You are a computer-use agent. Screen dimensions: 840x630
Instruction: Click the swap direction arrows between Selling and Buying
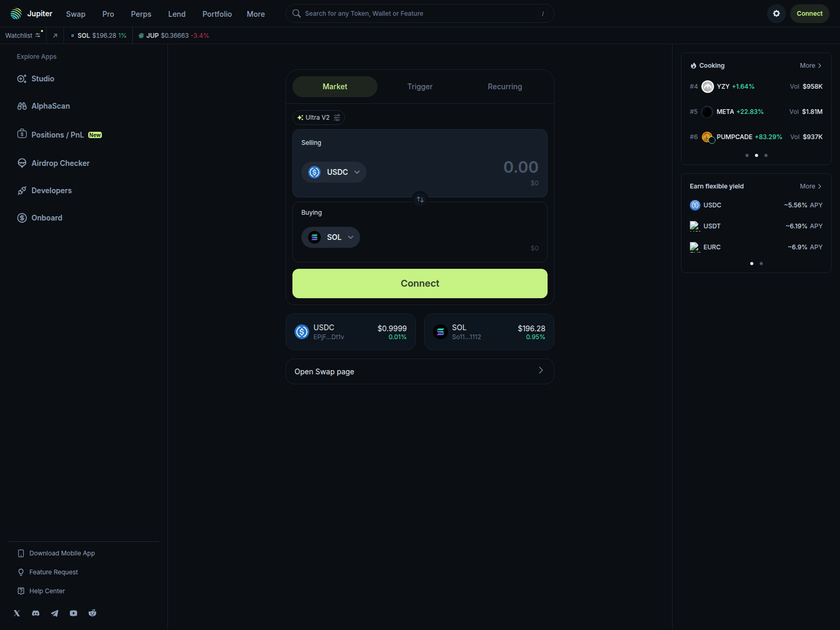click(419, 199)
